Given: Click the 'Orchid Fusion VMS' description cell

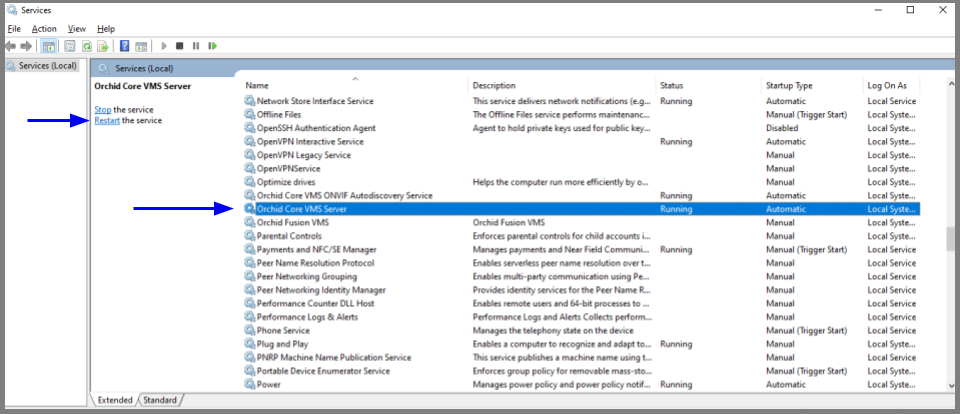Looking at the screenshot, I should [509, 222].
